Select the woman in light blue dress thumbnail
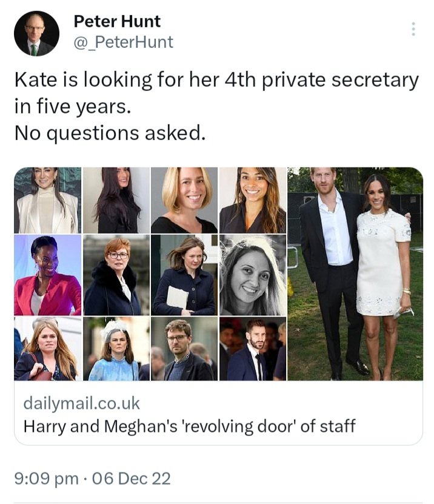The image size is (434, 504). [115, 349]
